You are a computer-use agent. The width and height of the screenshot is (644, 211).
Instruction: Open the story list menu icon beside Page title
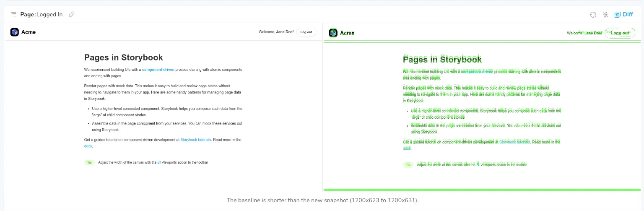[13, 14]
